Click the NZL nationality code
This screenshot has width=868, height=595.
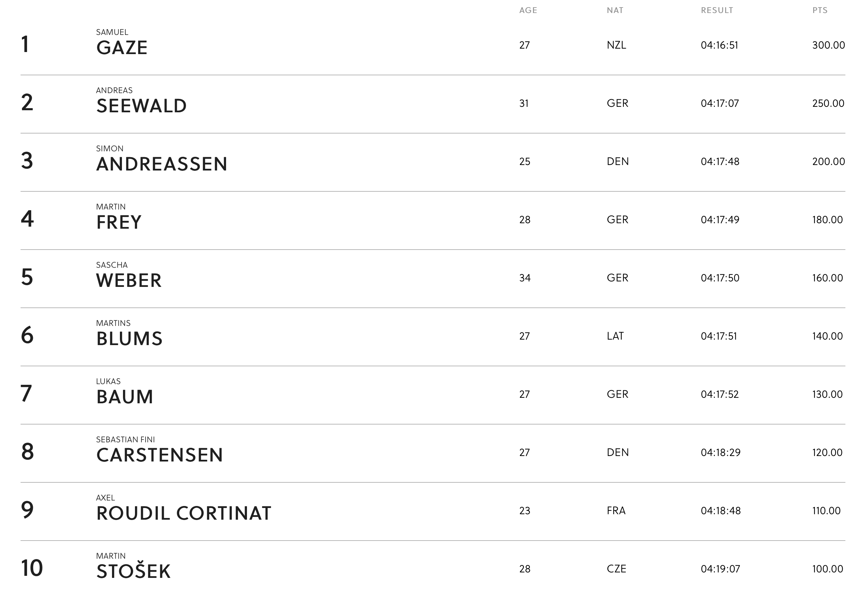point(616,45)
